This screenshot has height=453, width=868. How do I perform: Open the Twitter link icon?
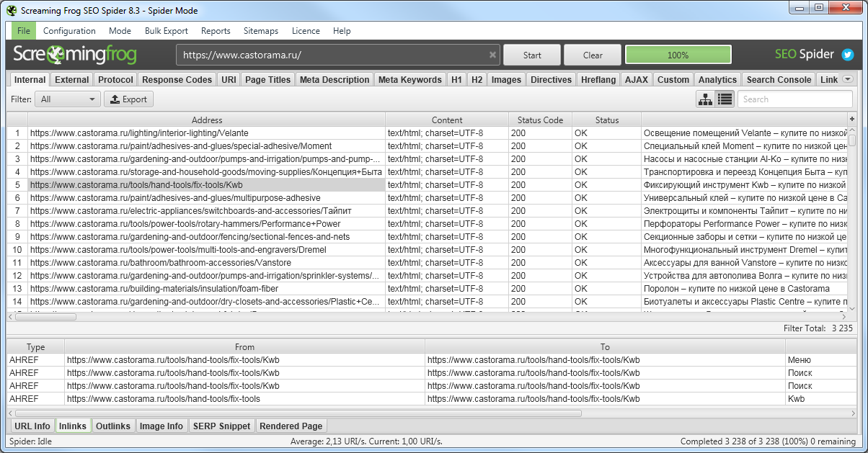[x=847, y=55]
